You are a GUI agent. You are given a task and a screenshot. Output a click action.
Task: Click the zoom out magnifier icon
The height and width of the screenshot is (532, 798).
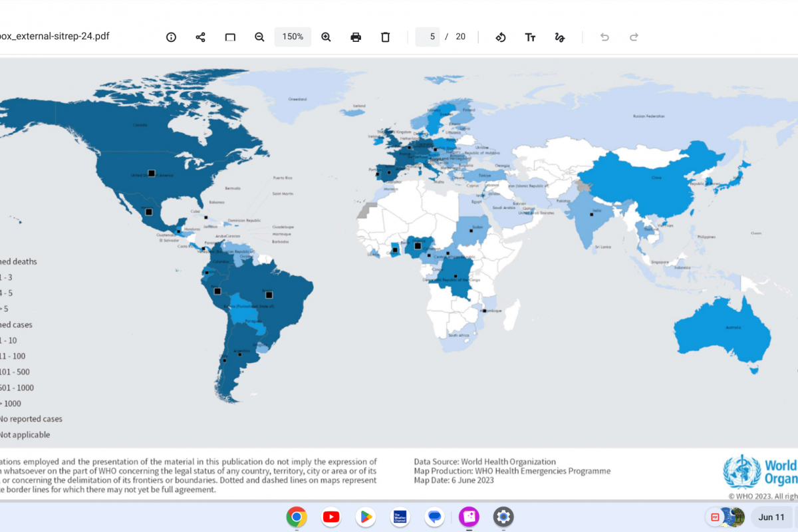click(x=259, y=37)
